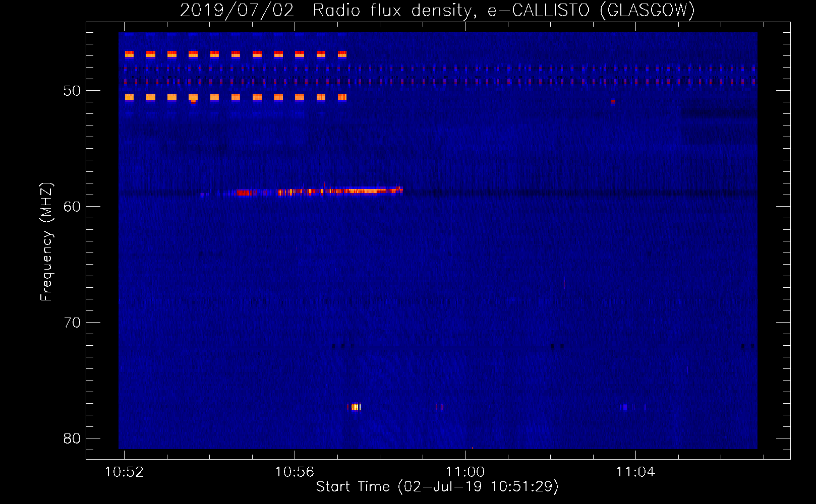
Task: Click the 10:52 time tick label
Action: point(124,472)
